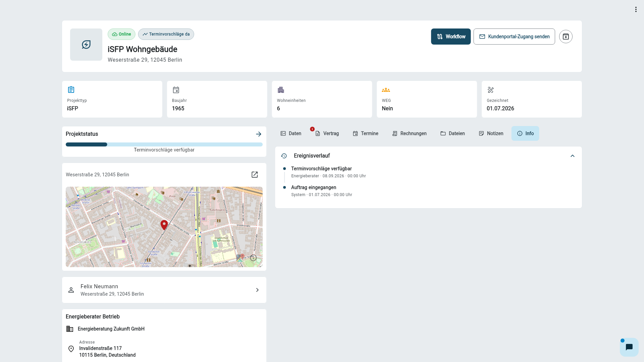644x362 pixels.
Task: Click the Projektstatus progress bar
Action: pos(164,144)
